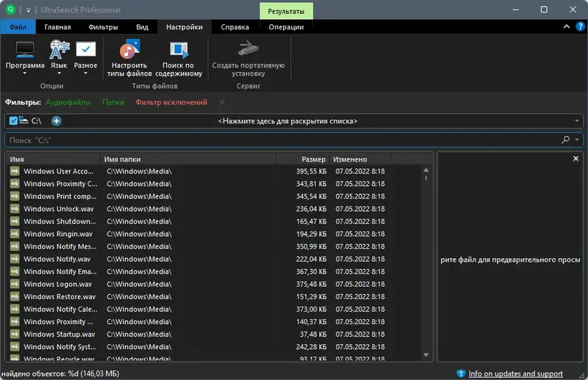Click the icon of Windows Logon.wav
The width and height of the screenshot is (588, 380).
15,284
